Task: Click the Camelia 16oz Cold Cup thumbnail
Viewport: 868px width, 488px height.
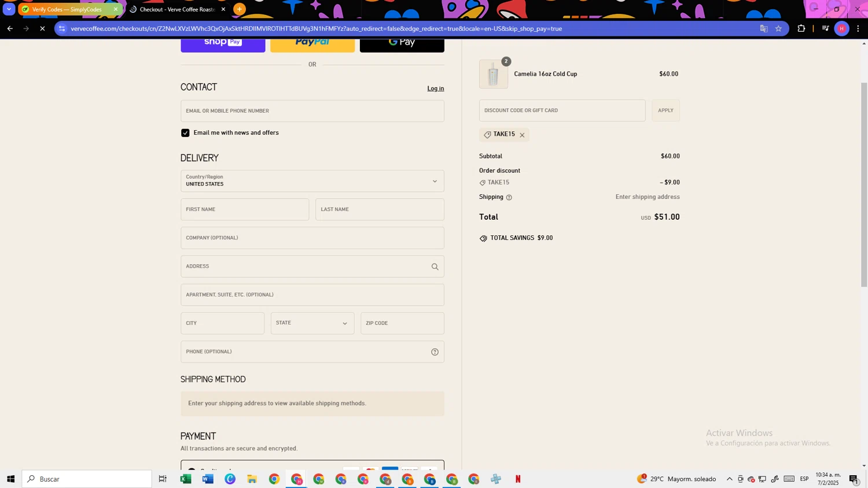Action: (x=494, y=74)
